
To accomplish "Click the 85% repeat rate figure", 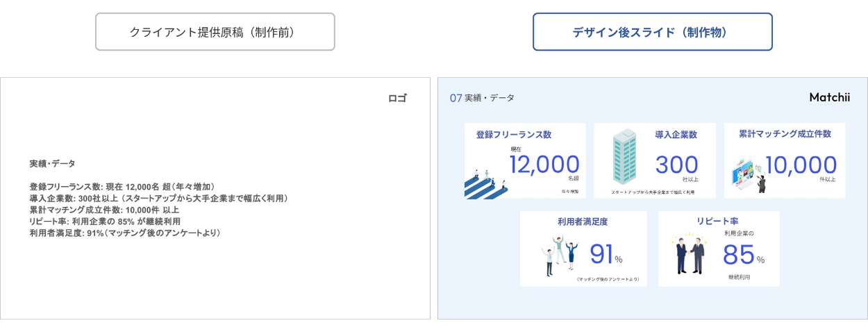I will pos(743,255).
